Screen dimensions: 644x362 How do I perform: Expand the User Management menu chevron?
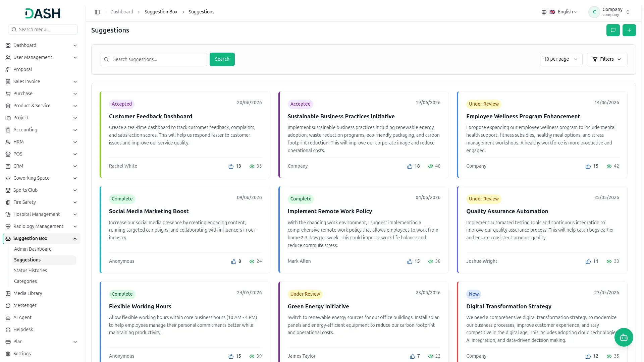tap(75, 58)
